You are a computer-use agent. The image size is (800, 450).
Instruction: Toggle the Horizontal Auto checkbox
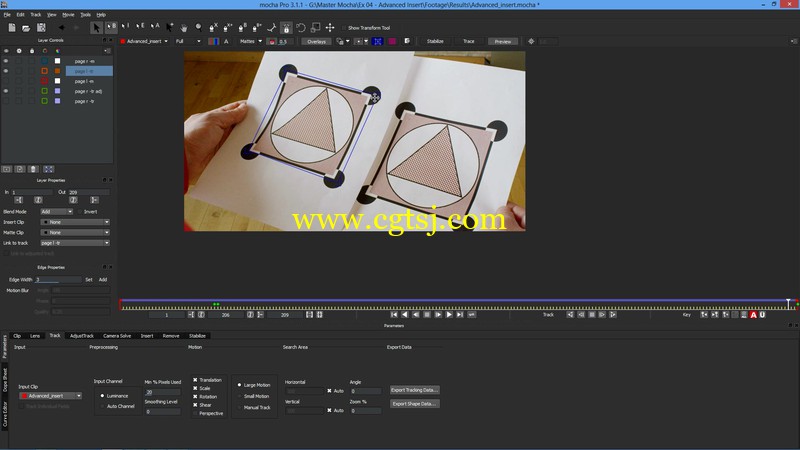(329, 391)
